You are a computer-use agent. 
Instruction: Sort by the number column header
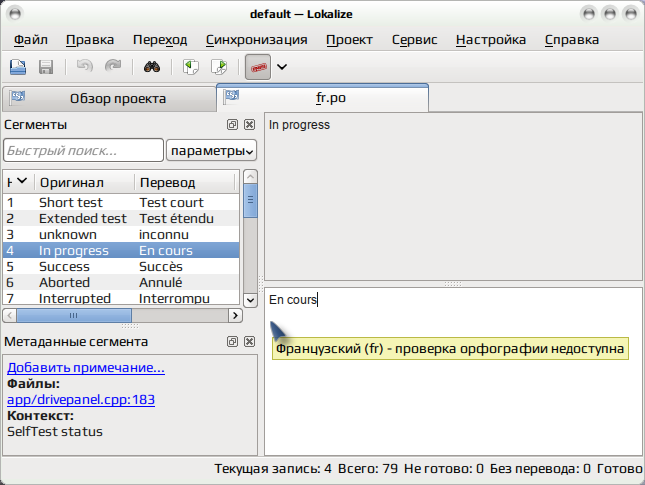click(x=18, y=182)
